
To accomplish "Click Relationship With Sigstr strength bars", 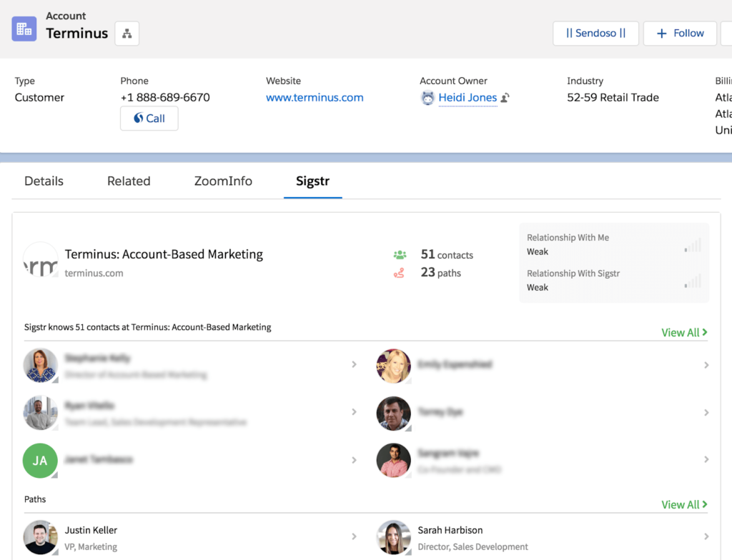I will point(693,281).
